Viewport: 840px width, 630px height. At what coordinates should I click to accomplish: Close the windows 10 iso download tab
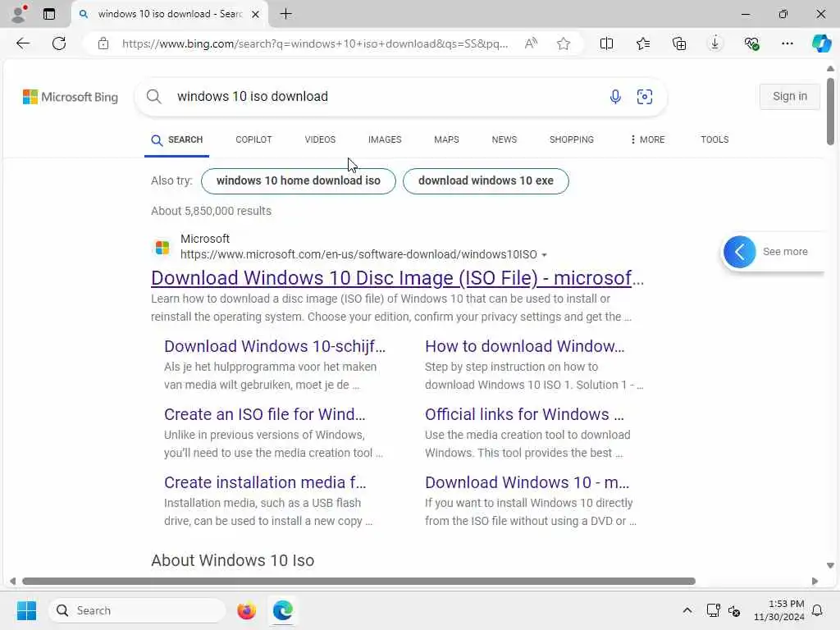256,15
